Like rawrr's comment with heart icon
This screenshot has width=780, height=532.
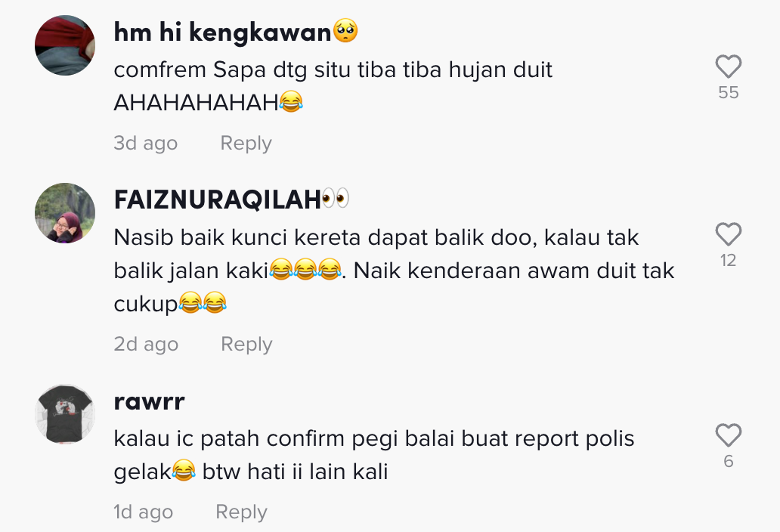pyautogui.click(x=729, y=435)
